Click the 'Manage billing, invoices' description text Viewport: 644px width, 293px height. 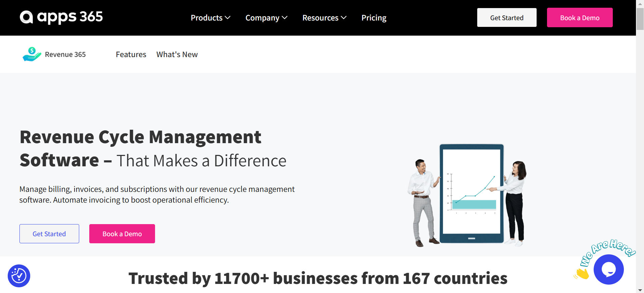(x=157, y=195)
